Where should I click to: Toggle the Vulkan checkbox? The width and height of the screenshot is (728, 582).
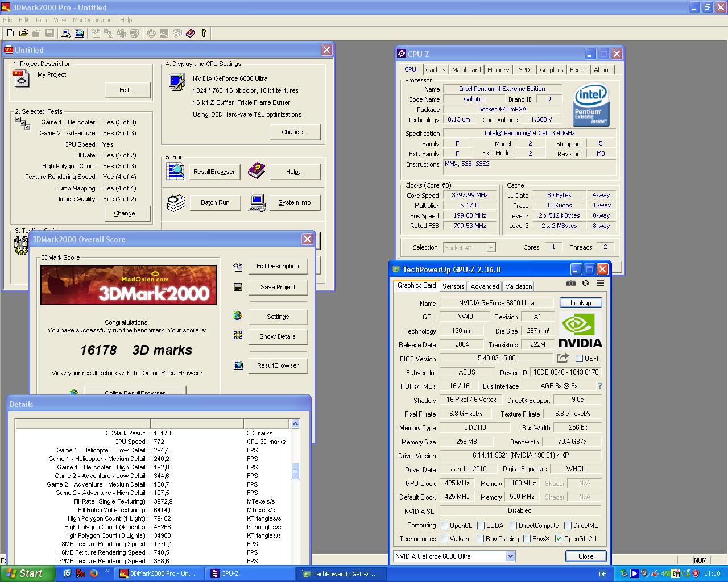point(444,539)
